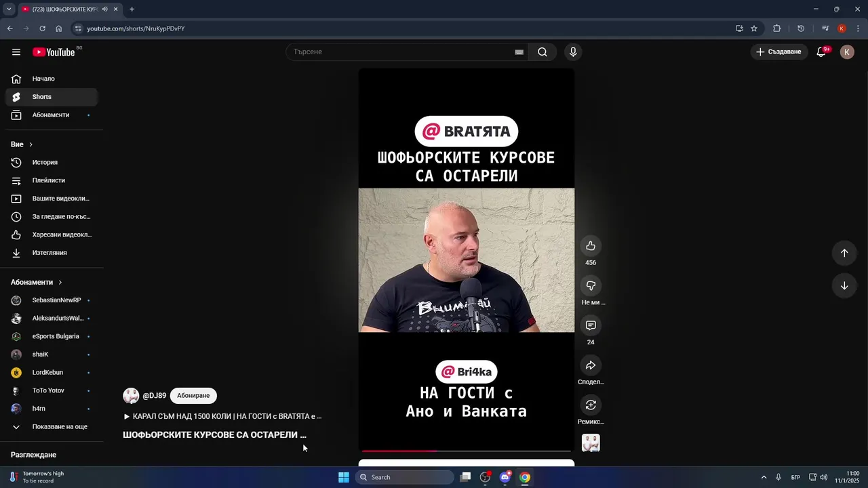Open 'Харесани видеоклипове' item
This screenshot has width=868, height=488.
pyautogui.click(x=52, y=235)
